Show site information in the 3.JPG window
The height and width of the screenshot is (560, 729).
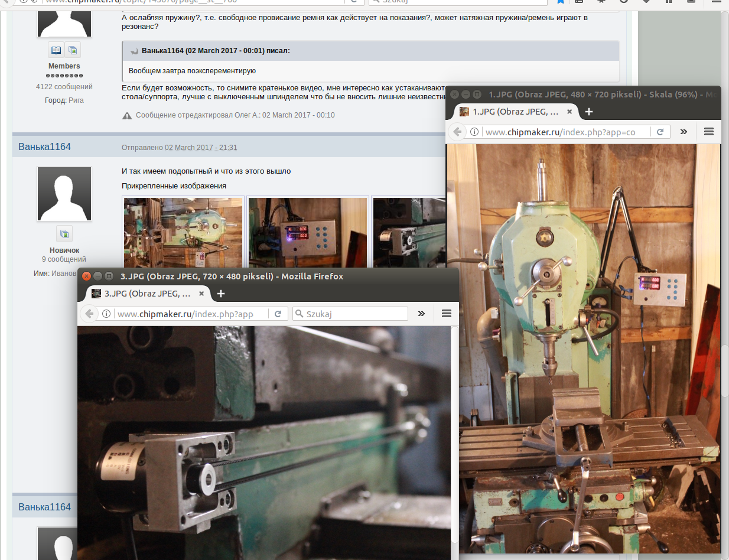[x=106, y=314]
